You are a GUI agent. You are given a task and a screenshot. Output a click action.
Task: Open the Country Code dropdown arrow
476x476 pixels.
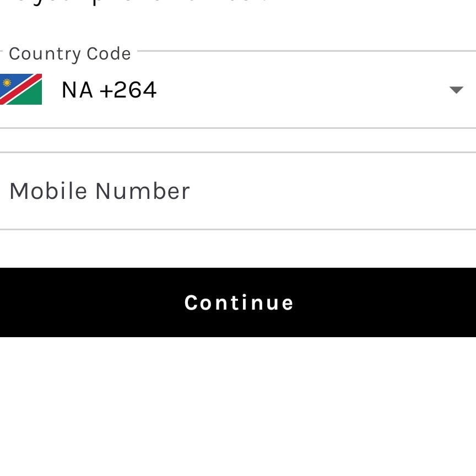[x=456, y=90]
